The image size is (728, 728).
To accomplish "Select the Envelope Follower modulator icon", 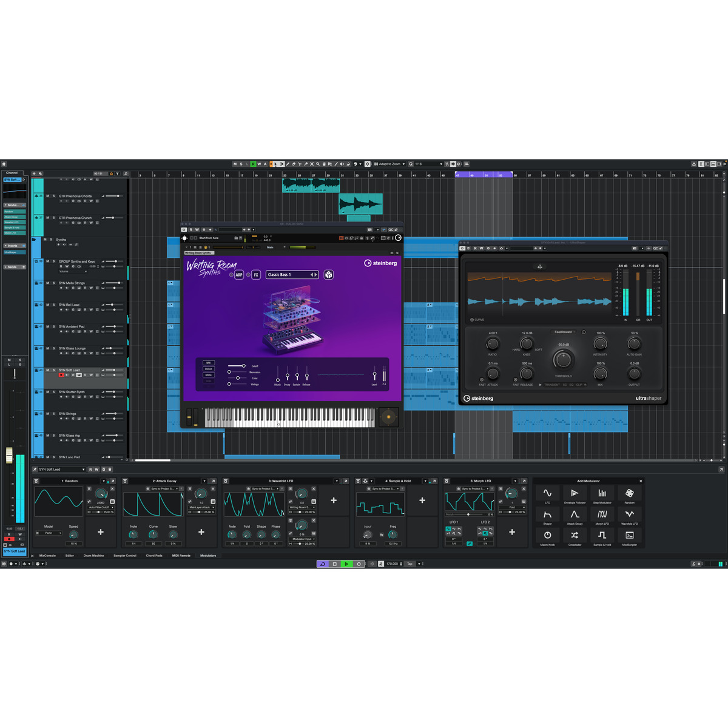I will coord(575,493).
